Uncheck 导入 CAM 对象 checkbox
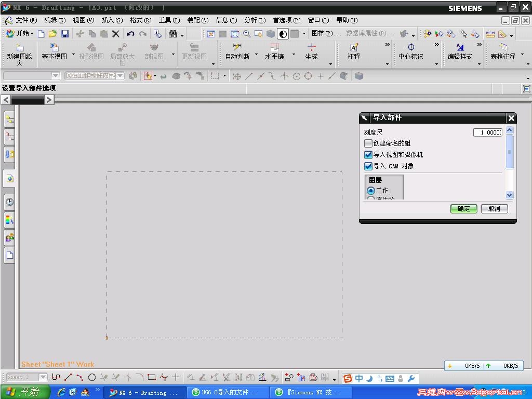 [368, 166]
